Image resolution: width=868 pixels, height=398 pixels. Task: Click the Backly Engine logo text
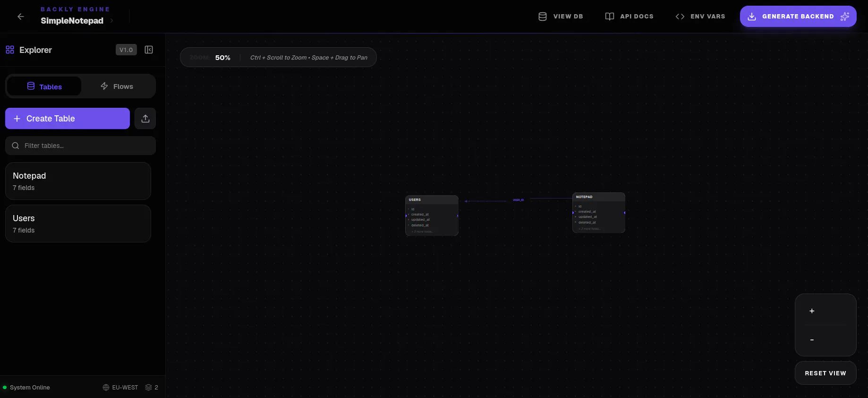(75, 9)
